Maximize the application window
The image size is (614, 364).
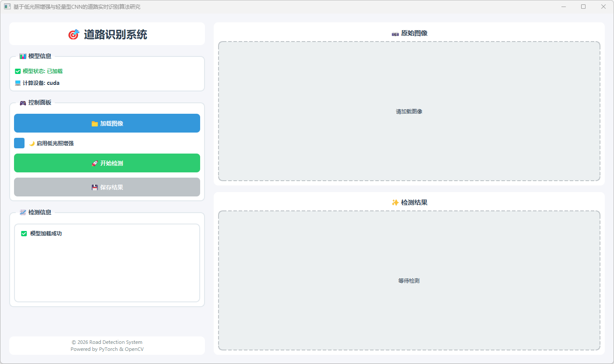click(583, 7)
